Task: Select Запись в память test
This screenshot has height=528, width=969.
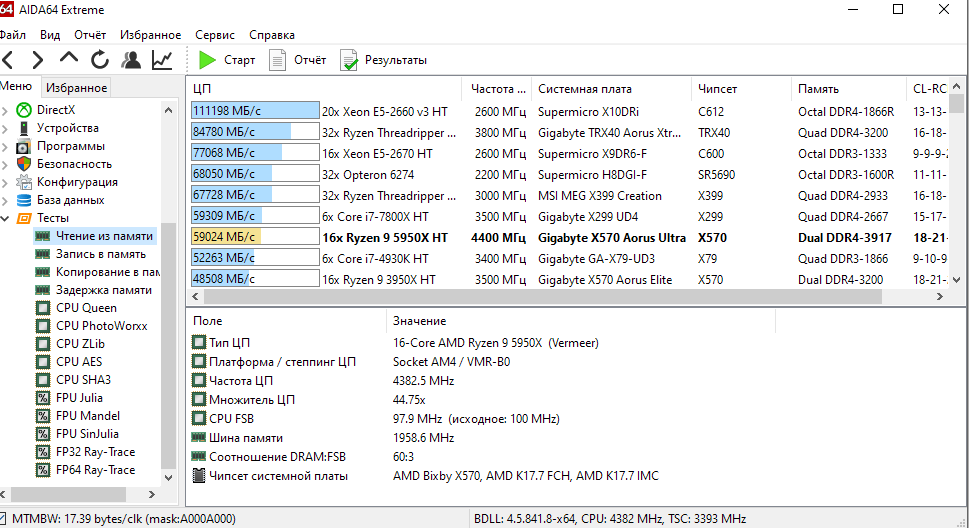Action: [90, 254]
